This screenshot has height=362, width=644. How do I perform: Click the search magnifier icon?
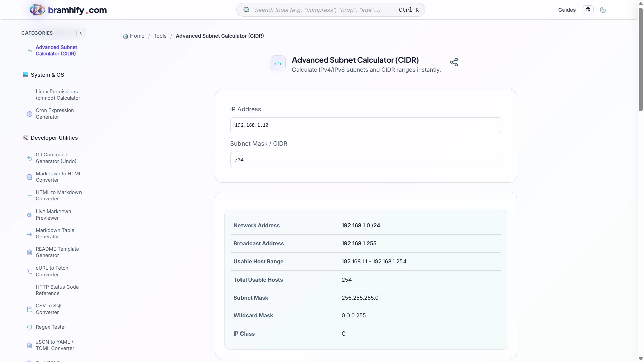(x=246, y=10)
